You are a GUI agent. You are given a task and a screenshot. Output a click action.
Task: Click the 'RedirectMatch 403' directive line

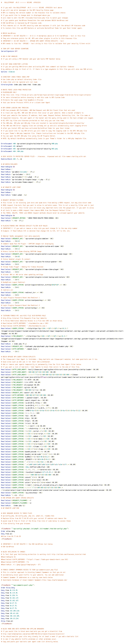click(11, 159)
